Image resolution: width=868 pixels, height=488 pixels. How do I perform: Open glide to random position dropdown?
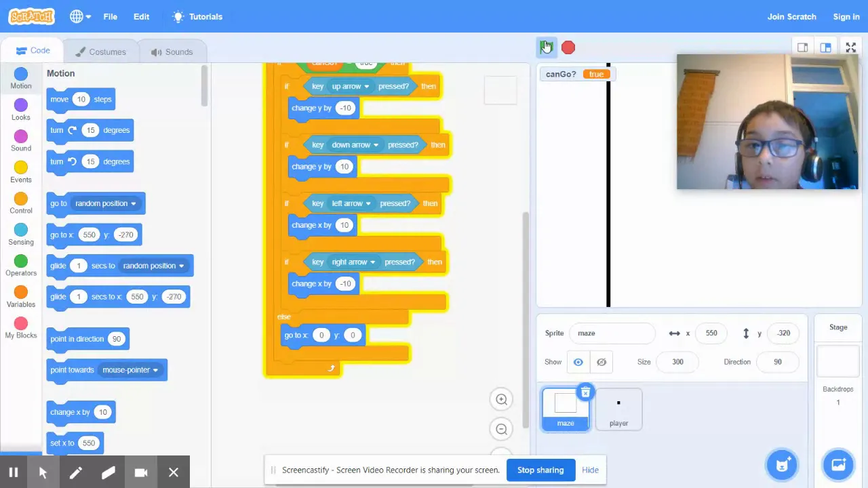(x=153, y=266)
